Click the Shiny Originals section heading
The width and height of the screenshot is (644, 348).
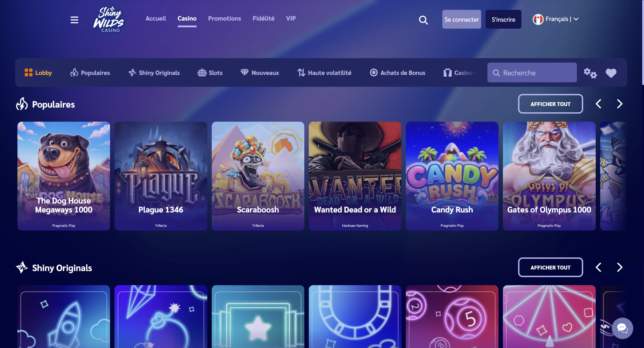pos(62,268)
